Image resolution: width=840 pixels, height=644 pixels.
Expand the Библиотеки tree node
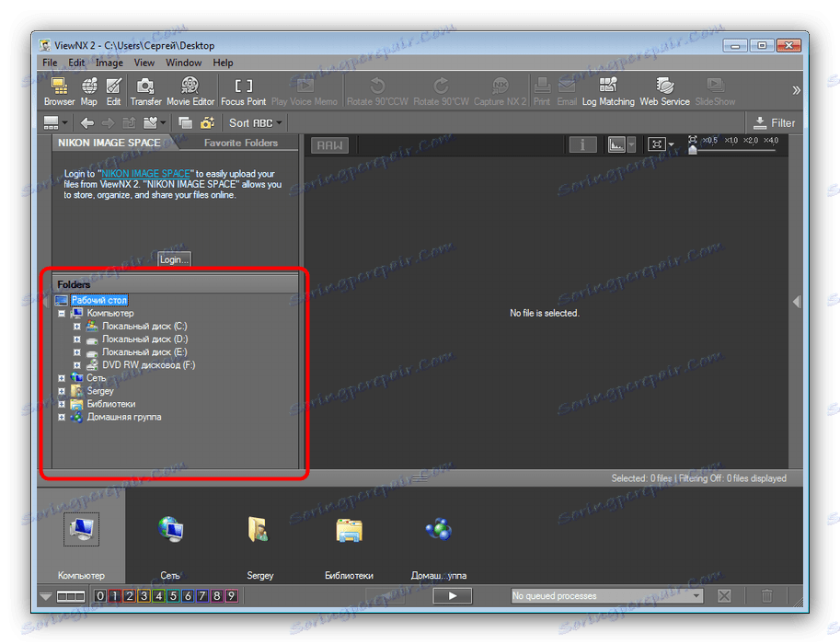(x=62, y=404)
